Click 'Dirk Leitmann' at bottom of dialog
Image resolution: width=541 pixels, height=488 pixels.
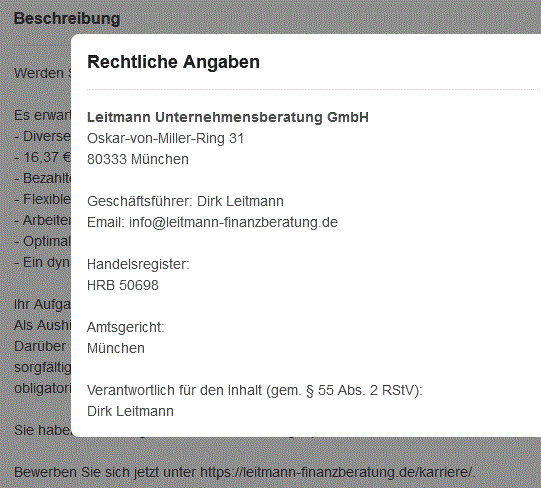click(130, 411)
